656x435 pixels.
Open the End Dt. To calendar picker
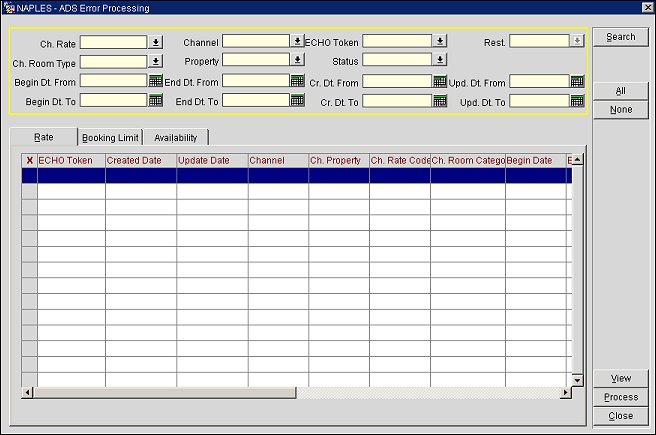[297, 100]
